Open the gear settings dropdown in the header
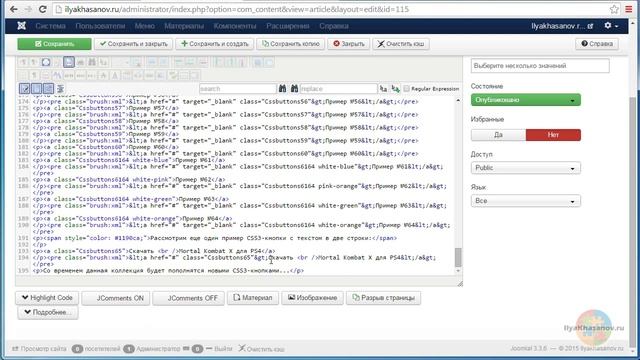Image resolution: width=640 pixels, height=360 pixels. pos(611,26)
